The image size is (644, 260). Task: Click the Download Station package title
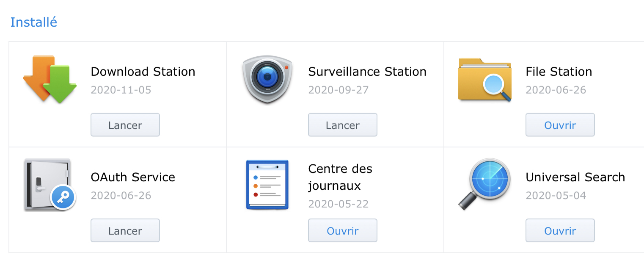click(143, 72)
